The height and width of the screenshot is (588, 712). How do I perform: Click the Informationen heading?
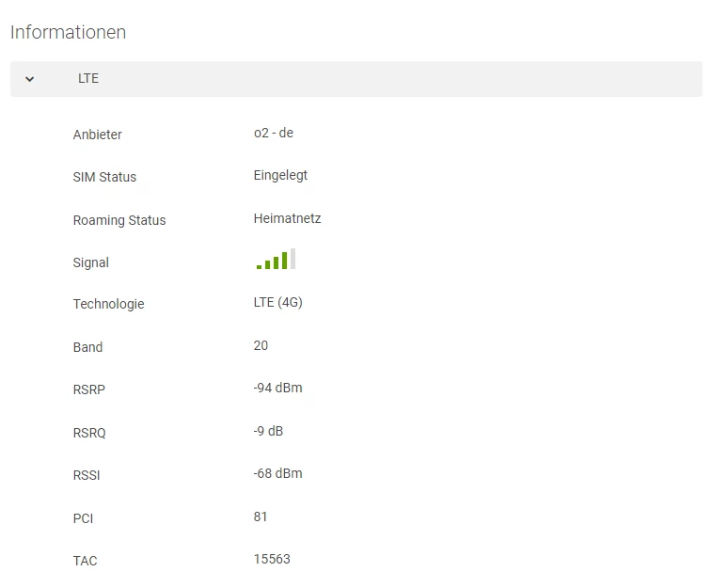[68, 32]
